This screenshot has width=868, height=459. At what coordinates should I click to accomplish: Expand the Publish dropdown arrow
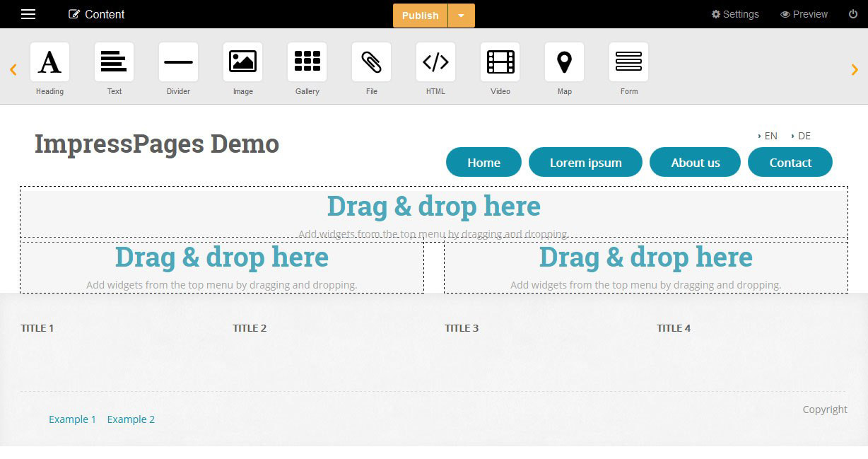point(462,16)
